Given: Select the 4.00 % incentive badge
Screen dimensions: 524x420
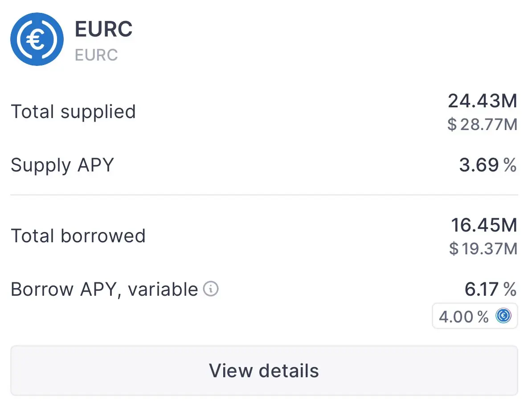Looking at the screenshot, I should (475, 316).
